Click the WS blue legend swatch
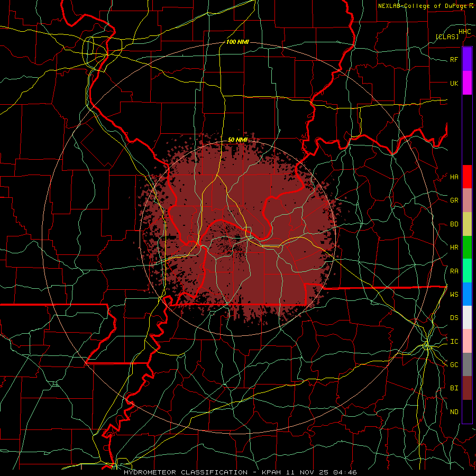Viewport: 476px width, 476px height. (467, 294)
